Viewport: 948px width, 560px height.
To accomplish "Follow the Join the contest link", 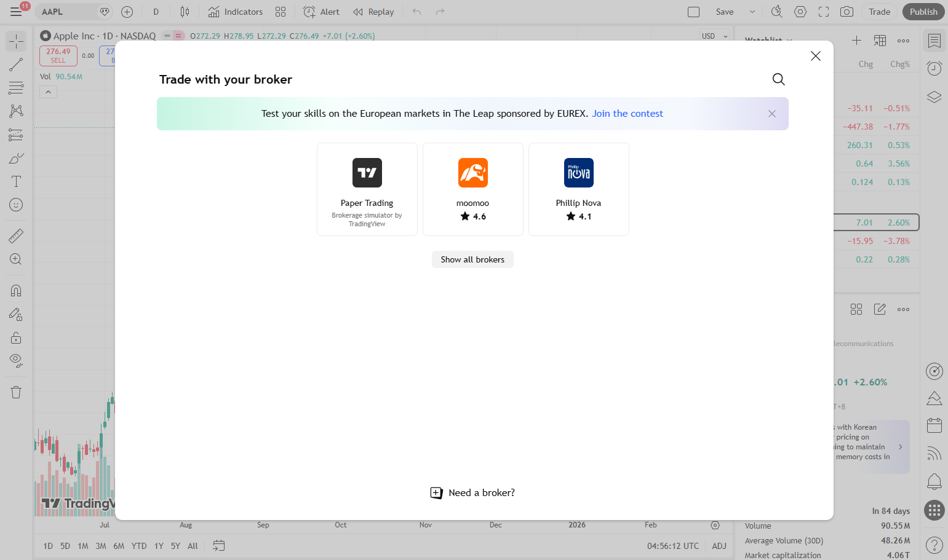I will [x=627, y=114].
